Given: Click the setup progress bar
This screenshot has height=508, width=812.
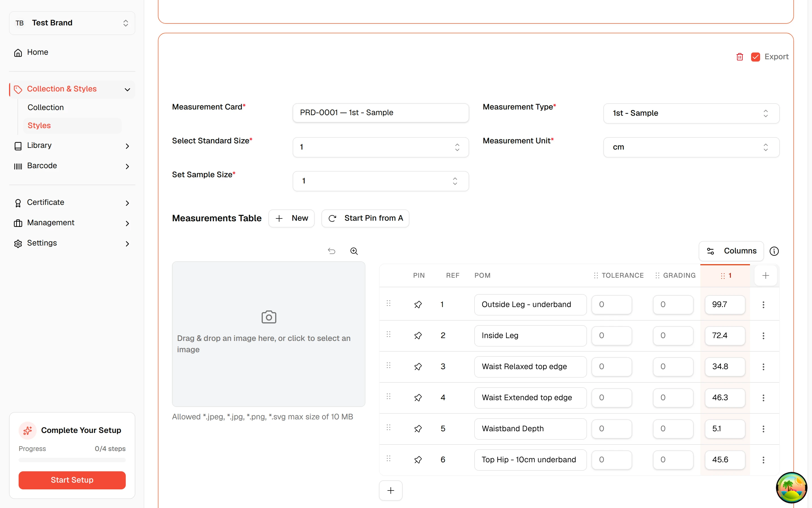Looking at the screenshot, I should tap(72, 460).
